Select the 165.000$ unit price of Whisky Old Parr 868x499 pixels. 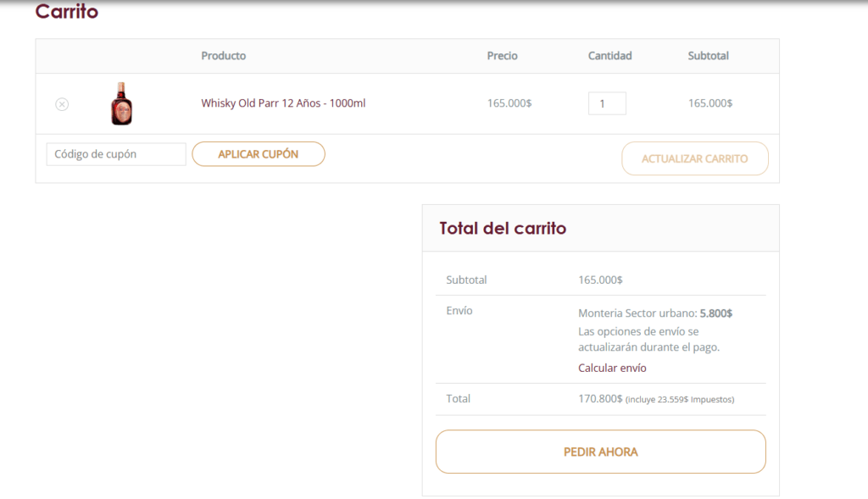coord(509,103)
